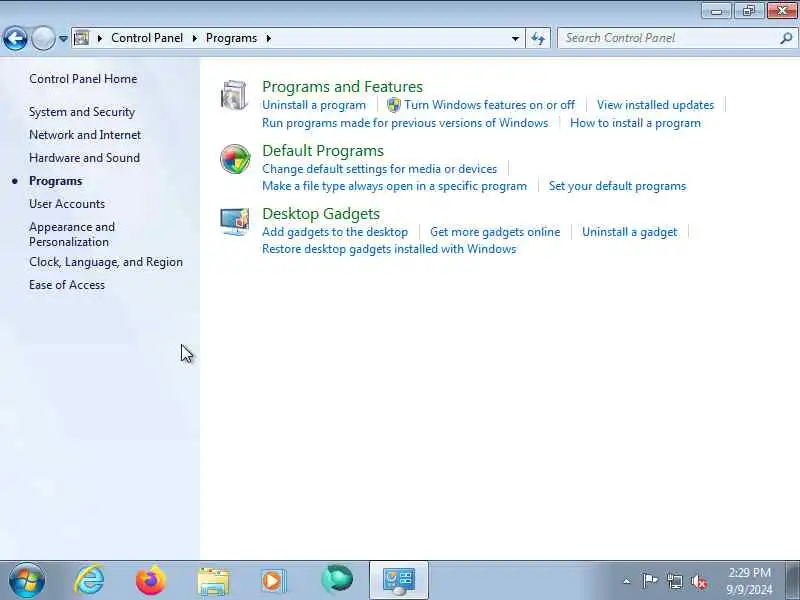Go to Control Panel Home

click(83, 79)
